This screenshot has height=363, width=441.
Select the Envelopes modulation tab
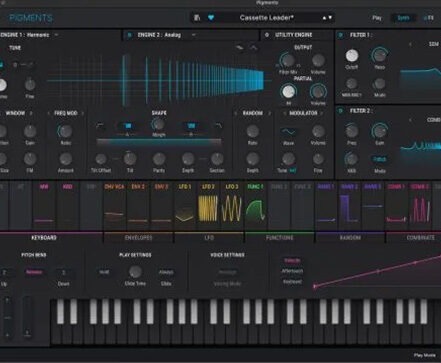tap(138, 238)
